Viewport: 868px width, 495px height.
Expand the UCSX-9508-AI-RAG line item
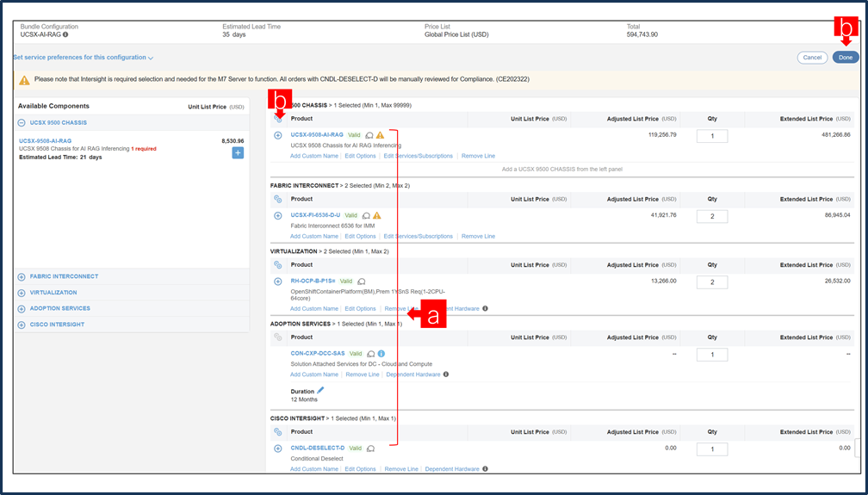(278, 135)
